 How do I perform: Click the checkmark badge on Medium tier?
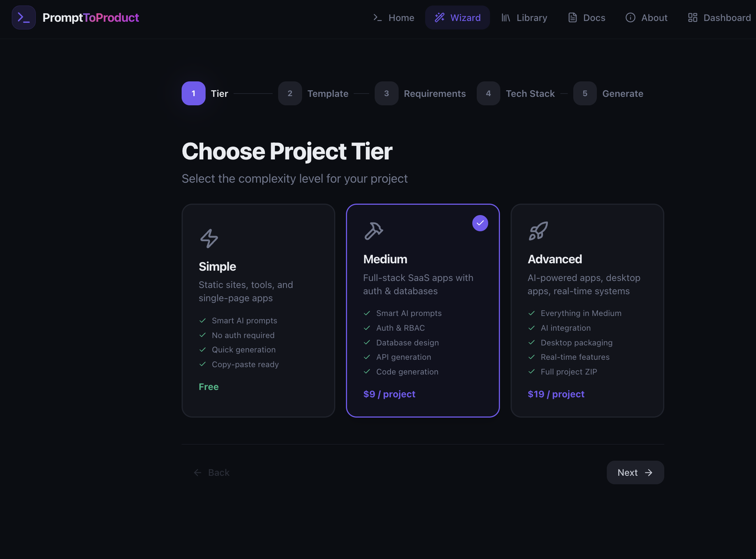pos(480,223)
